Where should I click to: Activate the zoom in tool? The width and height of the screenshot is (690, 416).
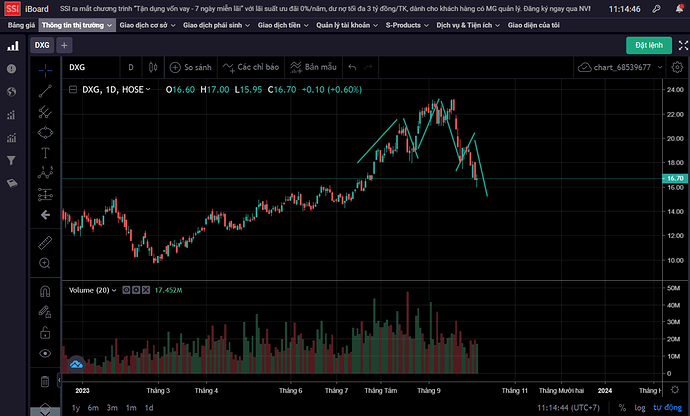click(45, 263)
